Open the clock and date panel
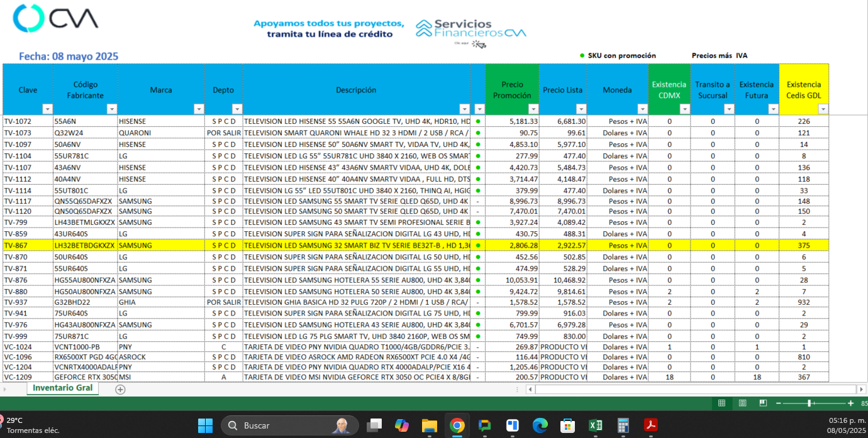The width and height of the screenshot is (868, 438). [x=848, y=425]
